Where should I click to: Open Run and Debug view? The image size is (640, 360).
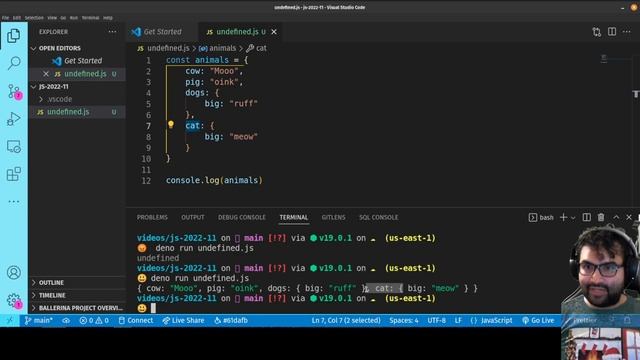[x=13, y=119]
